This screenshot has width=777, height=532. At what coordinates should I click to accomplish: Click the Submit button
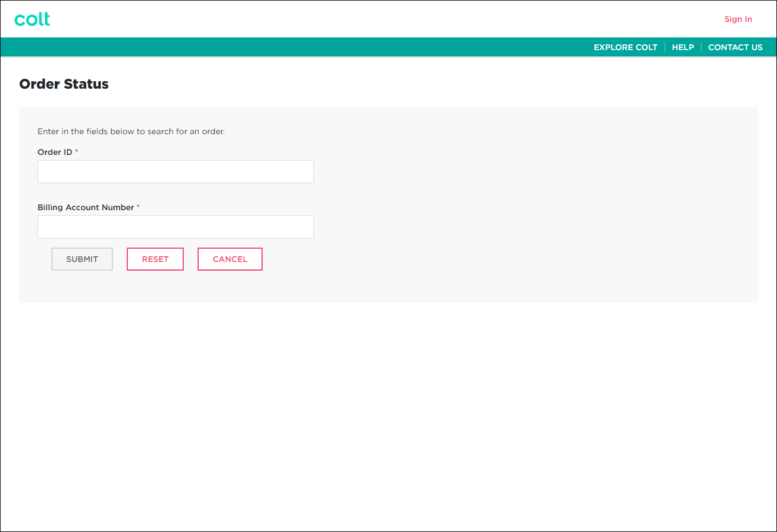(x=82, y=259)
